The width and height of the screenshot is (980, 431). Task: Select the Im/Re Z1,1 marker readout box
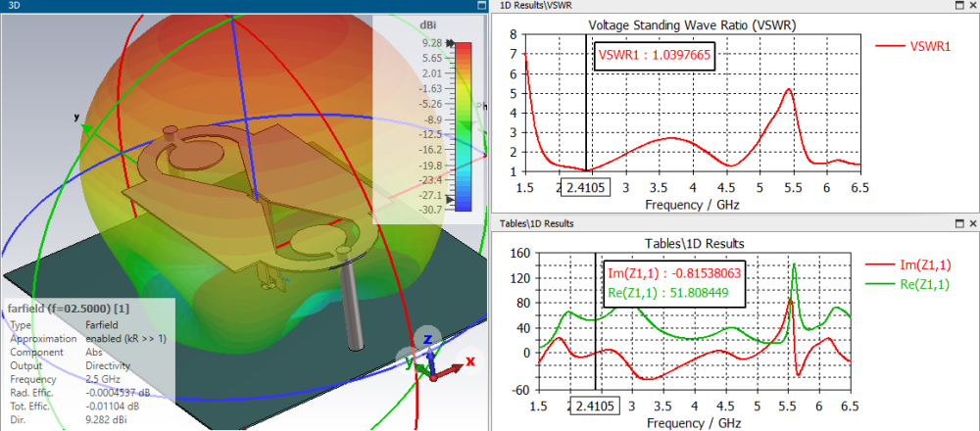pyautogui.click(x=674, y=284)
